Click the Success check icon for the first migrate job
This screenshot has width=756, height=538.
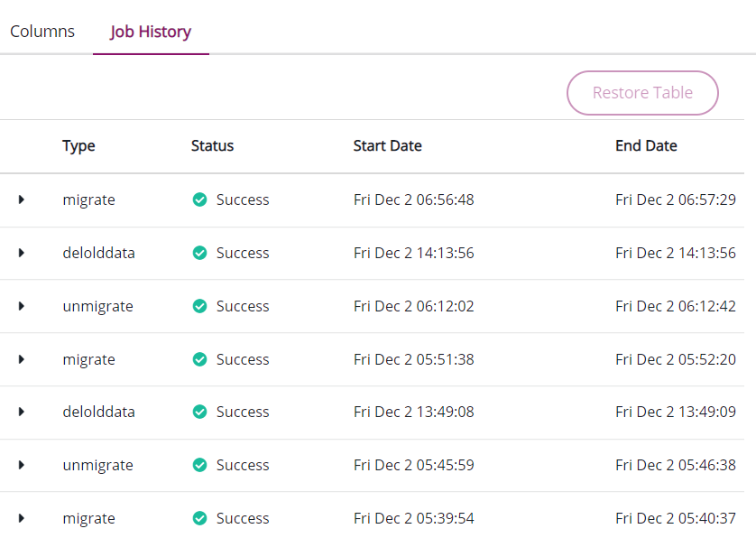[199, 199]
